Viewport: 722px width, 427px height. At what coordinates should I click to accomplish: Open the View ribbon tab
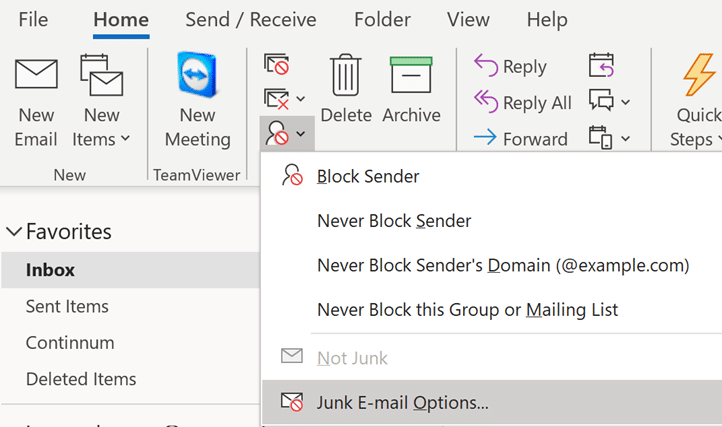coord(468,19)
